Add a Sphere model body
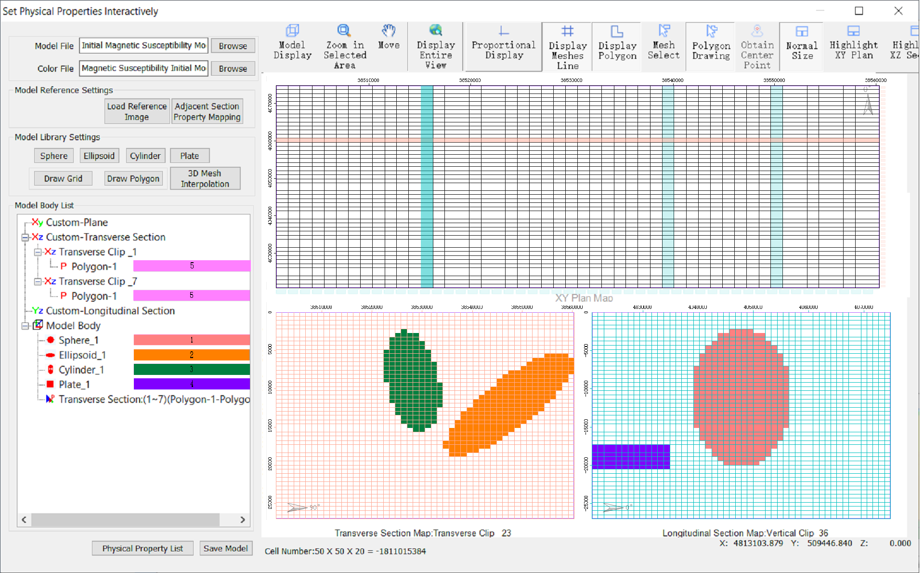The width and height of the screenshot is (924, 573). click(x=54, y=156)
